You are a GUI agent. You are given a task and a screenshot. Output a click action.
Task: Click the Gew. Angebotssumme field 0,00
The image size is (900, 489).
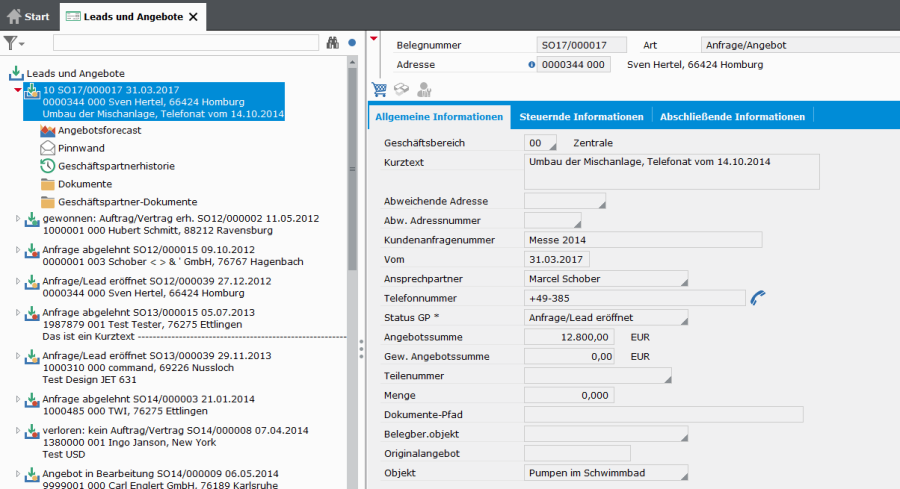(x=569, y=356)
